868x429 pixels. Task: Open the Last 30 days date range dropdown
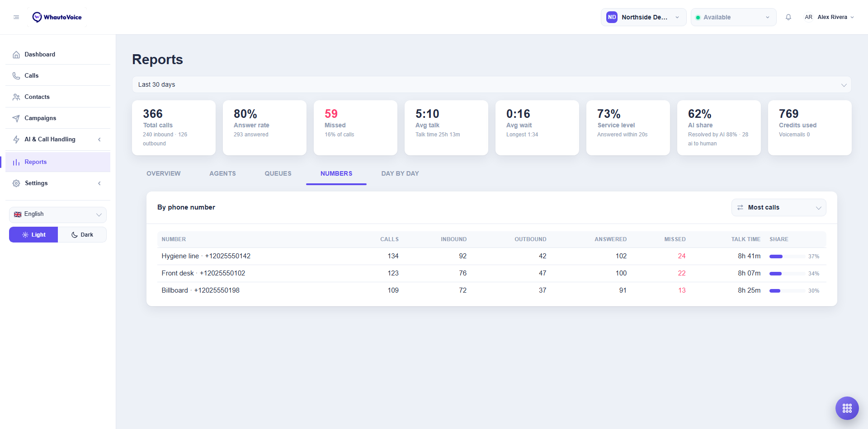click(492, 84)
